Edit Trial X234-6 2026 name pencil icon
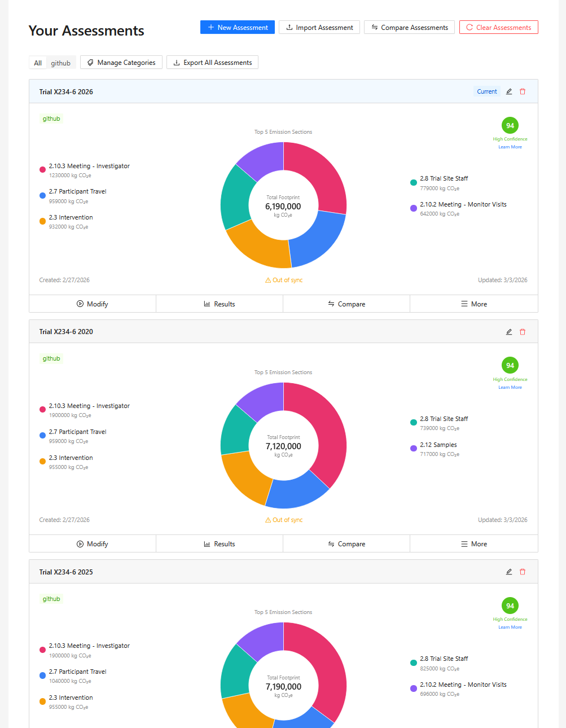The height and width of the screenshot is (728, 566). click(x=509, y=91)
